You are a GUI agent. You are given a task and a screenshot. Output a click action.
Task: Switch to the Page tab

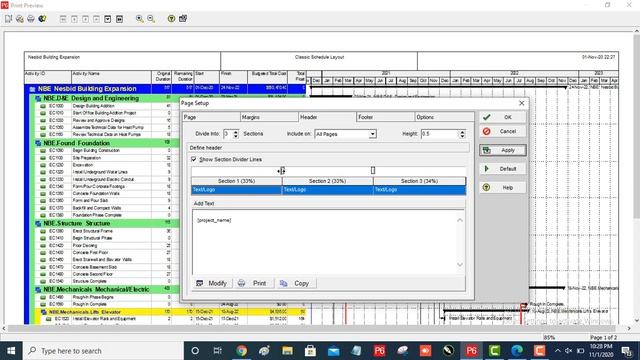tap(211, 117)
